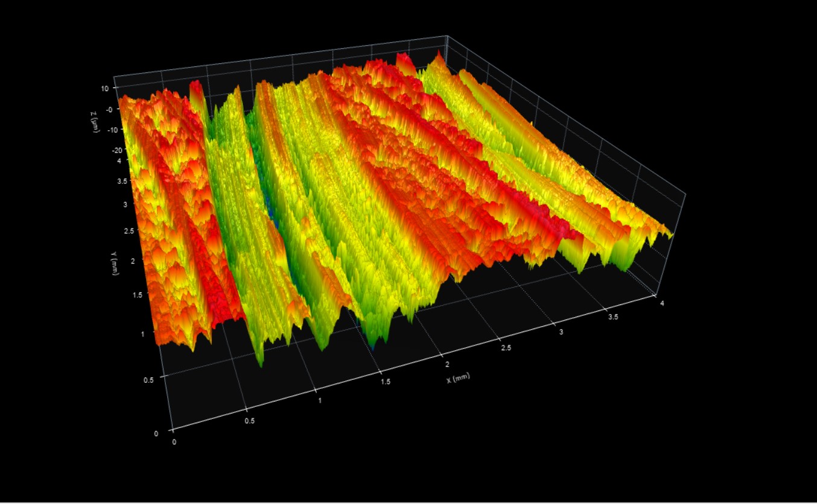
Task: Select the X-axis tick label 1
Action: [320, 401]
